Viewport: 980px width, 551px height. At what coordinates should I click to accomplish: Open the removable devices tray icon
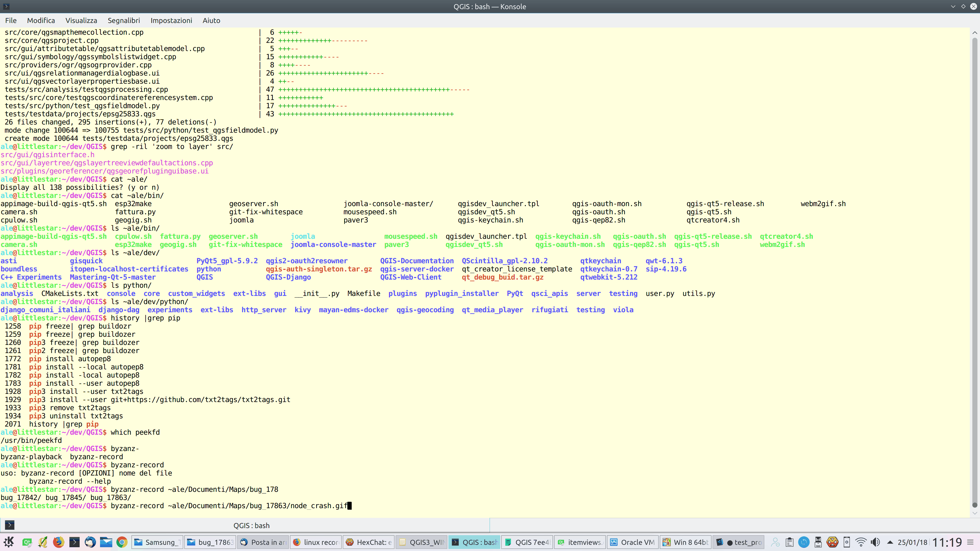(x=818, y=542)
